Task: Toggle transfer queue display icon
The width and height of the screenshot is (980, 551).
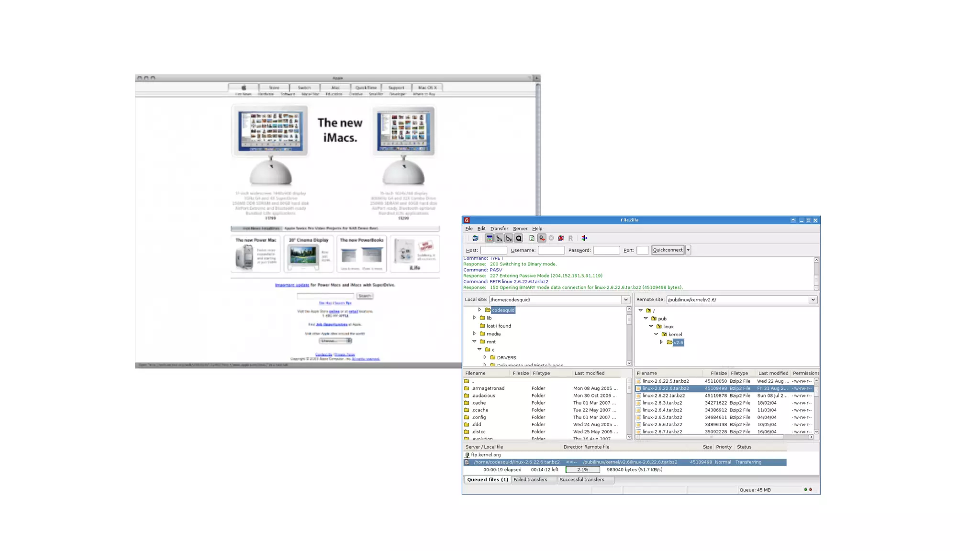Action: pyautogui.click(x=519, y=238)
